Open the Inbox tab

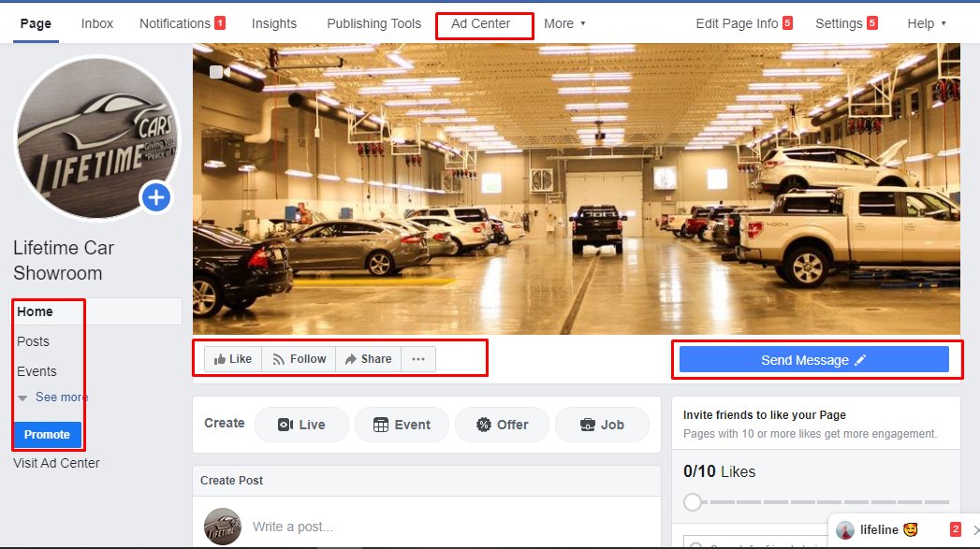point(96,23)
